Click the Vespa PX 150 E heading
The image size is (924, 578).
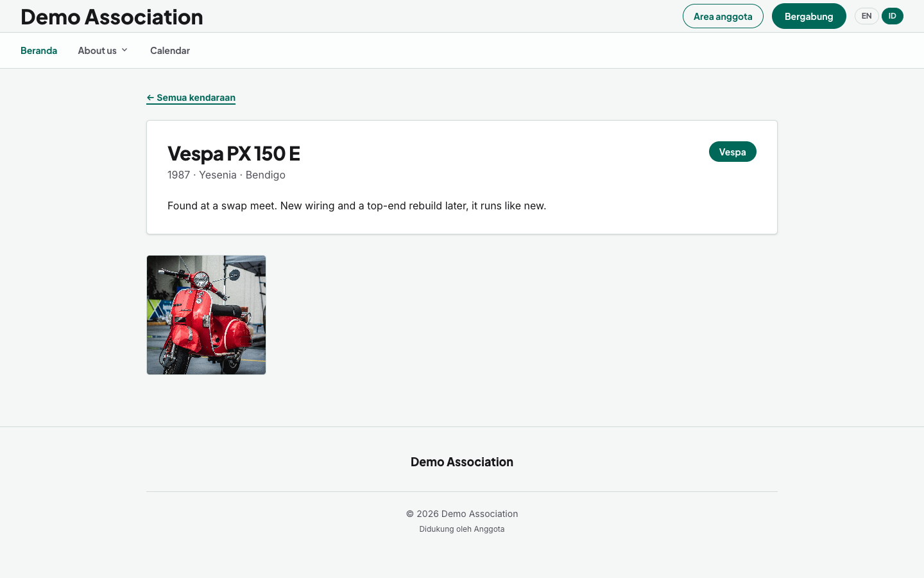pyautogui.click(x=234, y=153)
